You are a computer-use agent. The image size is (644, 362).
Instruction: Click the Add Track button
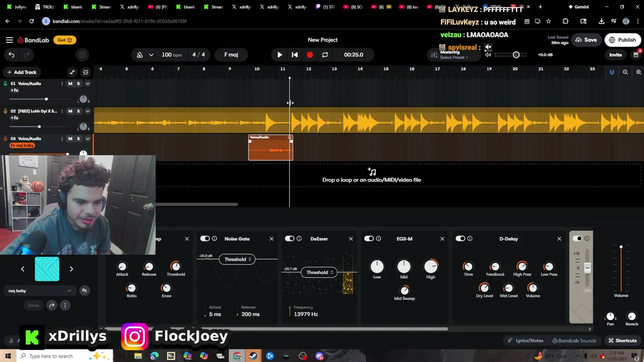pos(22,72)
